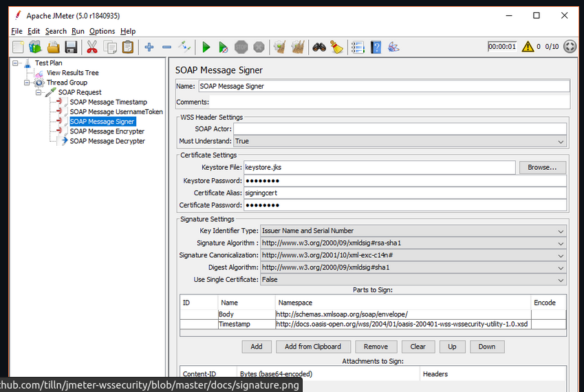Click the Add from Clipboard button
This screenshot has height=392, width=584.
(x=313, y=347)
